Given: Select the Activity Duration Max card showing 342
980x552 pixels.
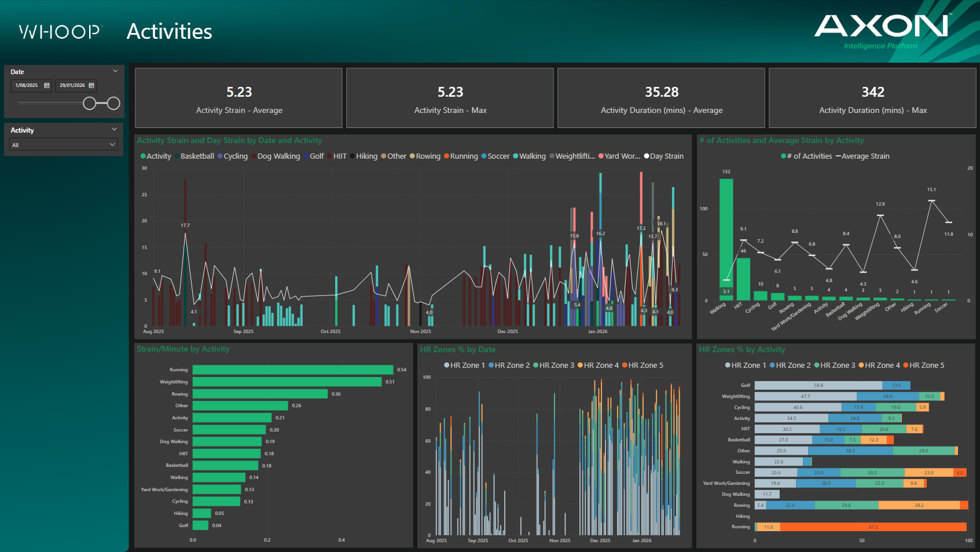Looking at the screenshot, I should coord(872,98).
